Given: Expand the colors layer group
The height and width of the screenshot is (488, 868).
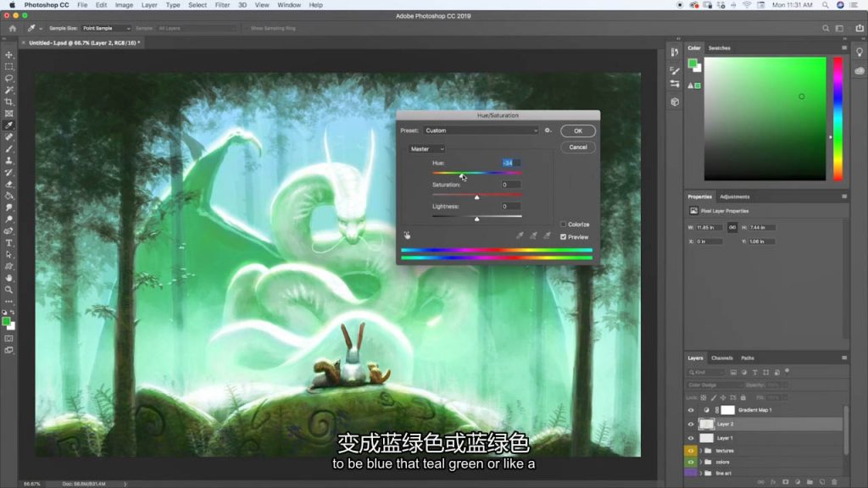Looking at the screenshot, I should pyautogui.click(x=700, y=462).
